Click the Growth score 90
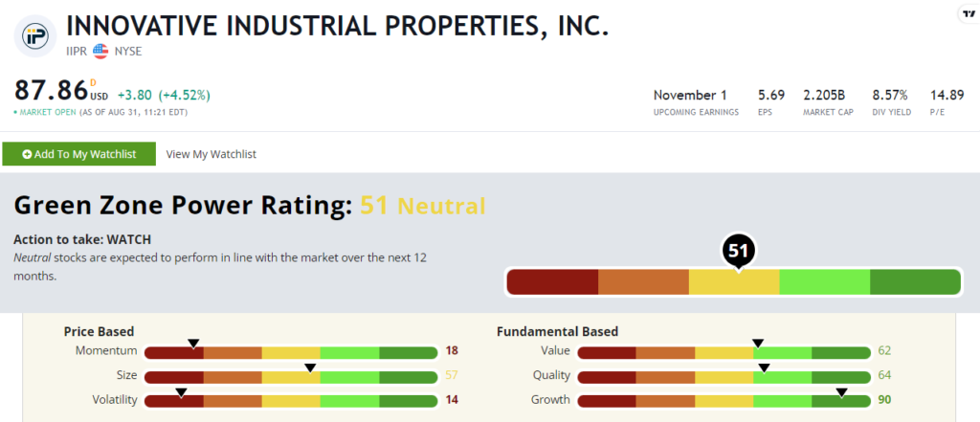 (x=884, y=399)
